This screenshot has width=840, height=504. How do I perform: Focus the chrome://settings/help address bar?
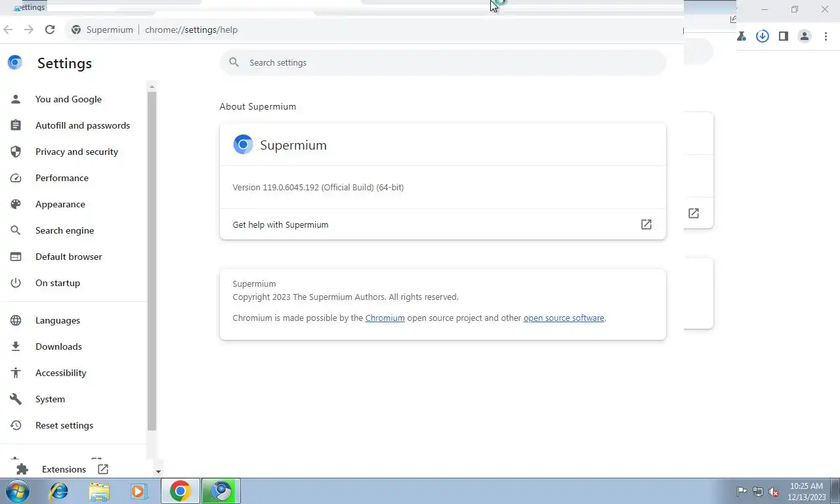tap(191, 30)
